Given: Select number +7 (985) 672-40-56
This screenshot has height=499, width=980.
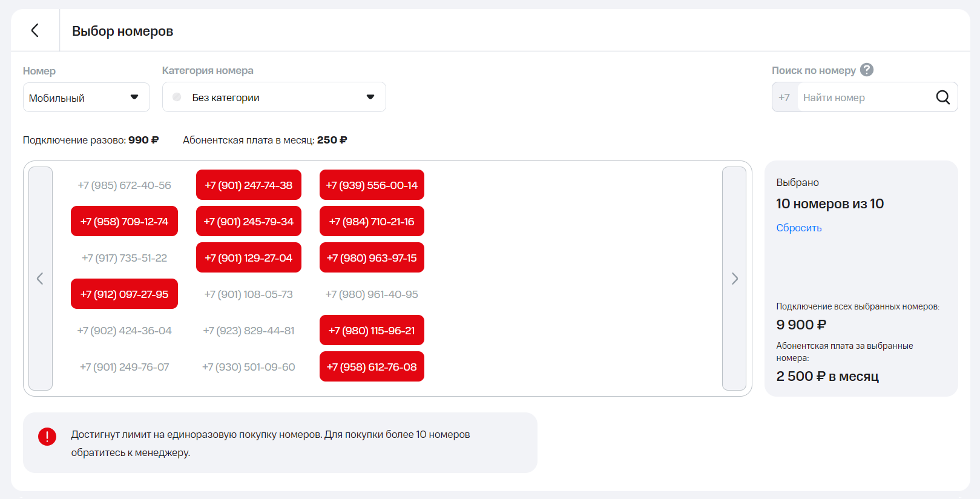Looking at the screenshot, I should click(124, 185).
